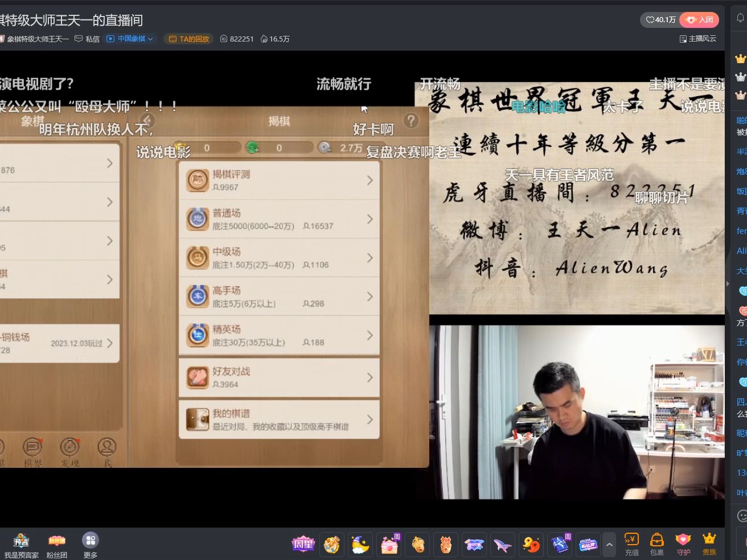
Task: Click the 马 medal icon of 中级场
Action: pos(198,257)
